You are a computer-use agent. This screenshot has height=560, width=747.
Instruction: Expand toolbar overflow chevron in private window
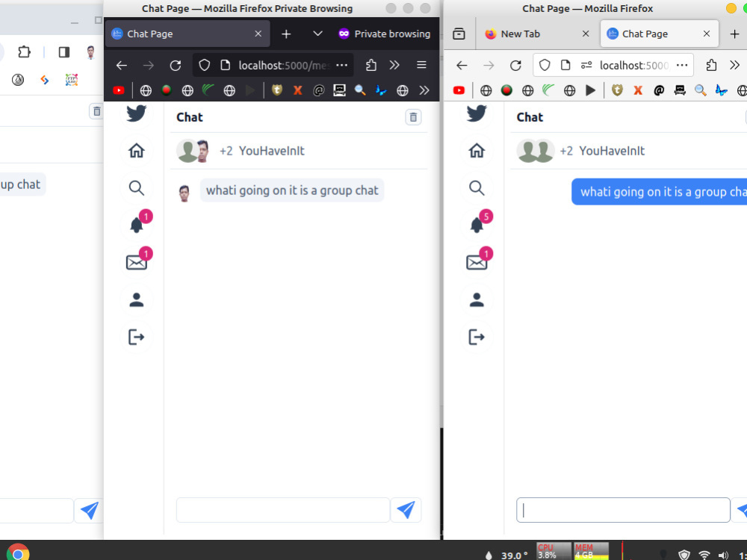pos(394,65)
